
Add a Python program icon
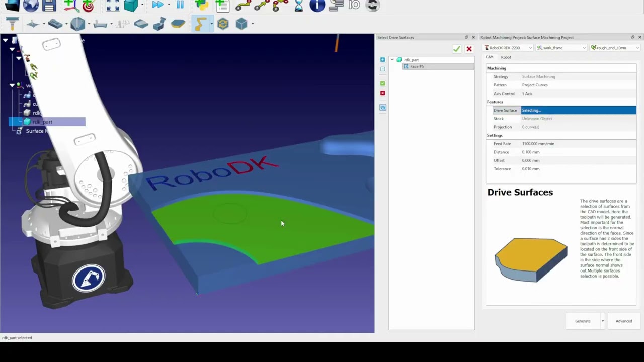pos(201,6)
